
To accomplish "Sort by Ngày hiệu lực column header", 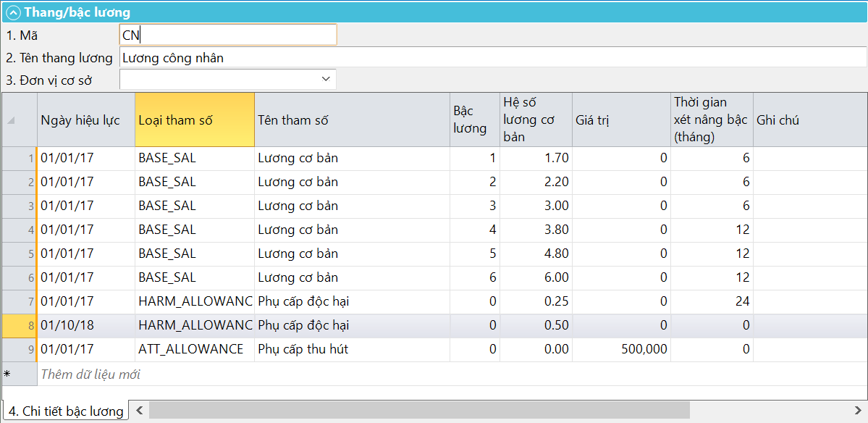I will pyautogui.click(x=85, y=120).
